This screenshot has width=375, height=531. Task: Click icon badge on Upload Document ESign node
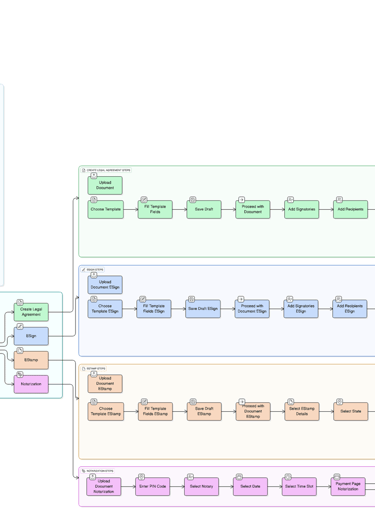pyautogui.click(x=94, y=275)
